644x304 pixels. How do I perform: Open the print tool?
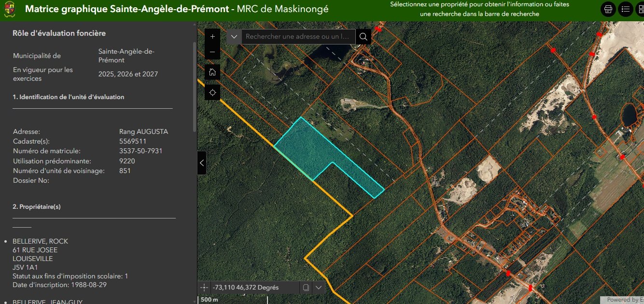coord(608,9)
